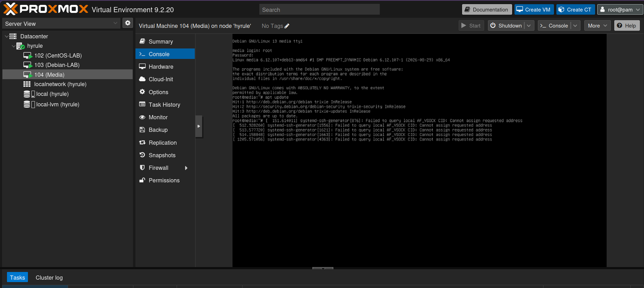Click the Snapshots history icon
644x288 pixels.
coord(142,155)
